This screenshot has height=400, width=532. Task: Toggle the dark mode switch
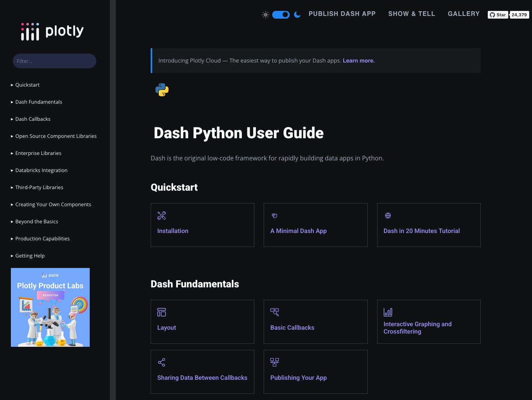click(x=281, y=15)
